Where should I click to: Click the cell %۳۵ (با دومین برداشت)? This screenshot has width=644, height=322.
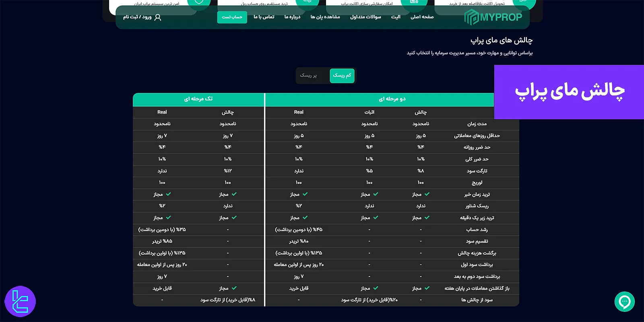point(162,230)
